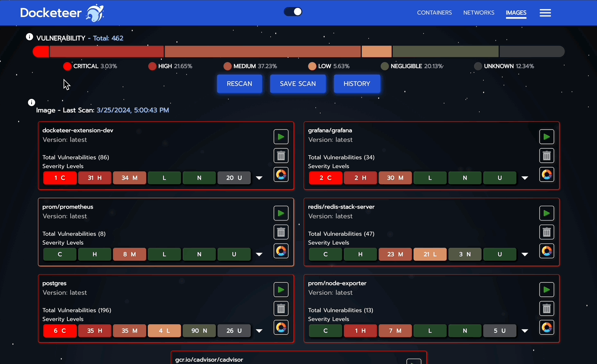Click 'Total: 462' vulnerability text

pyautogui.click(x=108, y=38)
